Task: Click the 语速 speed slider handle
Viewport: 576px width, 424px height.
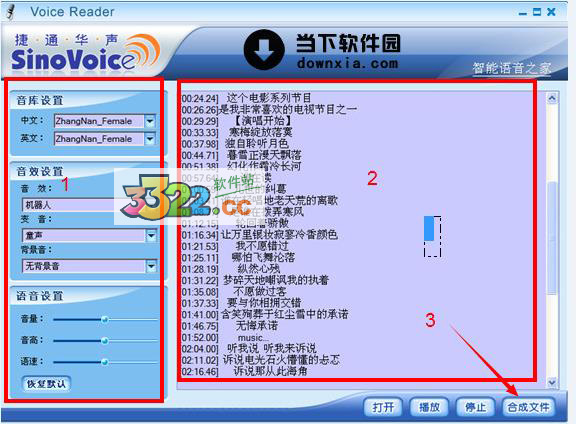Action: coord(105,362)
